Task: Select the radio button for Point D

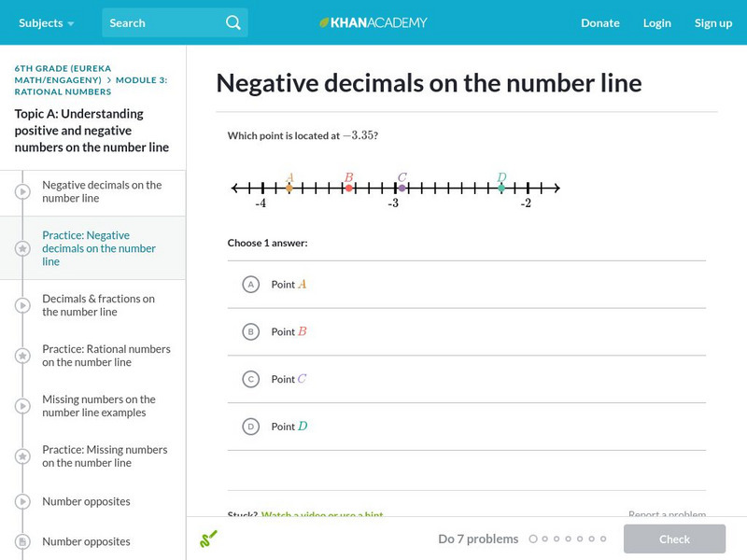Action: point(249,426)
